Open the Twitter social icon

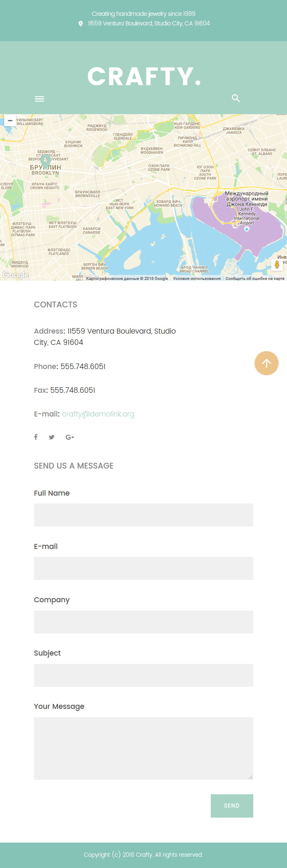tap(52, 437)
